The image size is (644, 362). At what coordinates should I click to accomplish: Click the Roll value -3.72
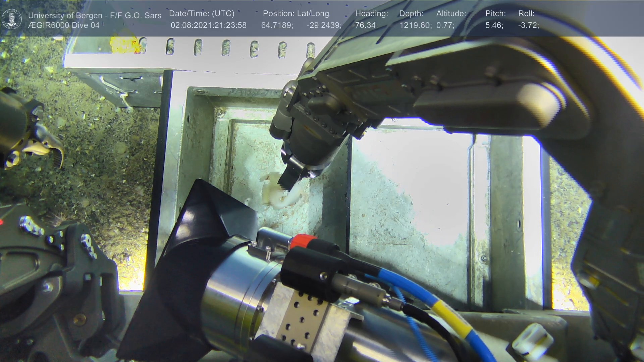point(528,25)
